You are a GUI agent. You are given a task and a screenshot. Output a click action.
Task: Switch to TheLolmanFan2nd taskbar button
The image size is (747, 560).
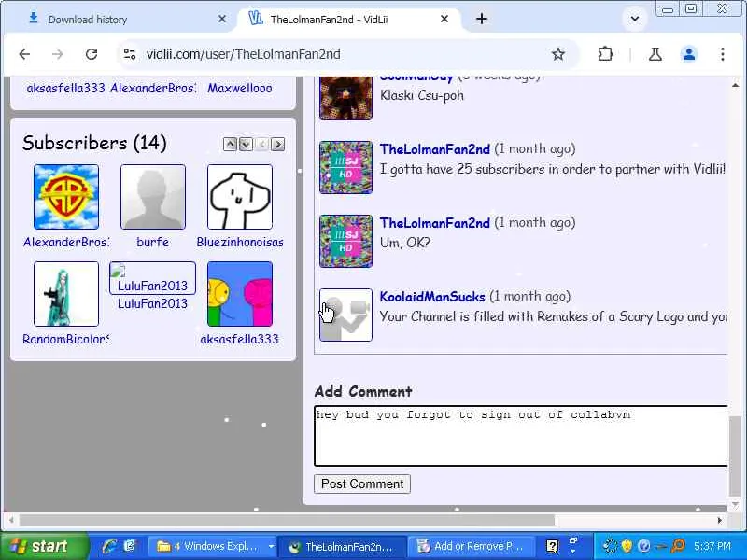[x=342, y=546]
